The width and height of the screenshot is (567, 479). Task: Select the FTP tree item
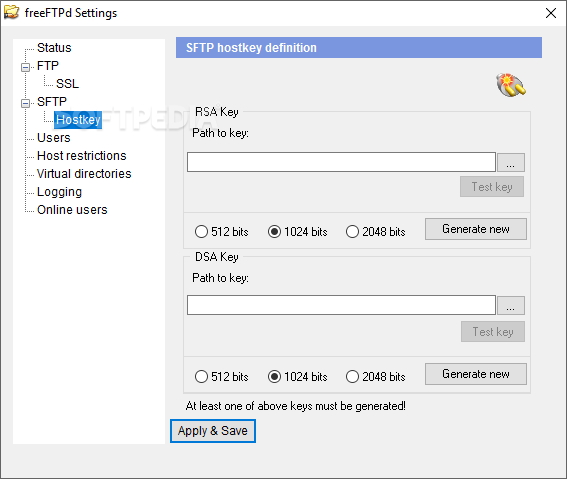click(47, 66)
